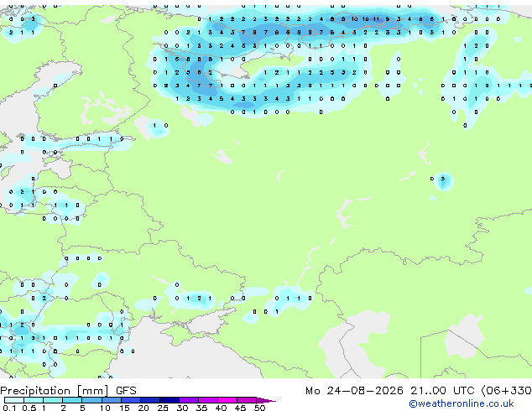Click the '25' legend scale label
The image size is (532, 411).
pyautogui.click(x=163, y=408)
